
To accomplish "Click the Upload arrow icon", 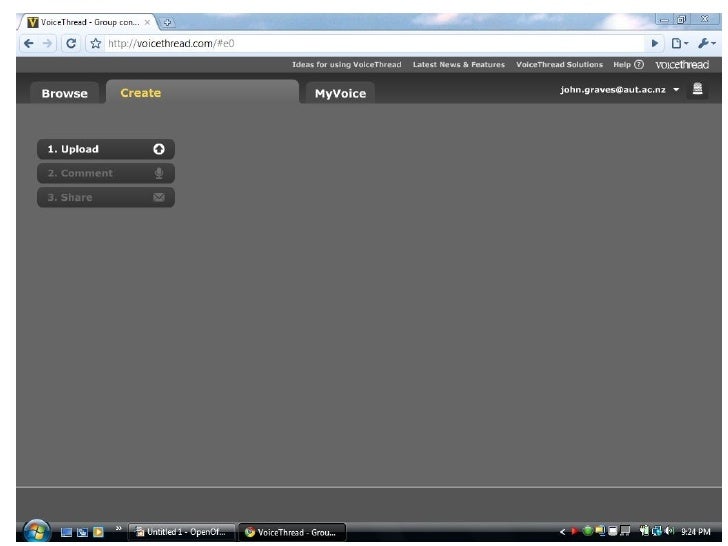I will (159, 149).
